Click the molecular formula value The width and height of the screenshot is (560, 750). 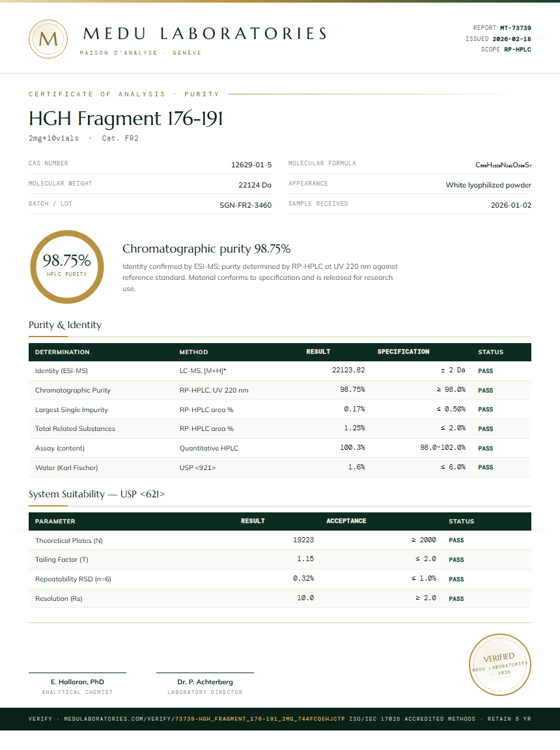[x=503, y=165]
